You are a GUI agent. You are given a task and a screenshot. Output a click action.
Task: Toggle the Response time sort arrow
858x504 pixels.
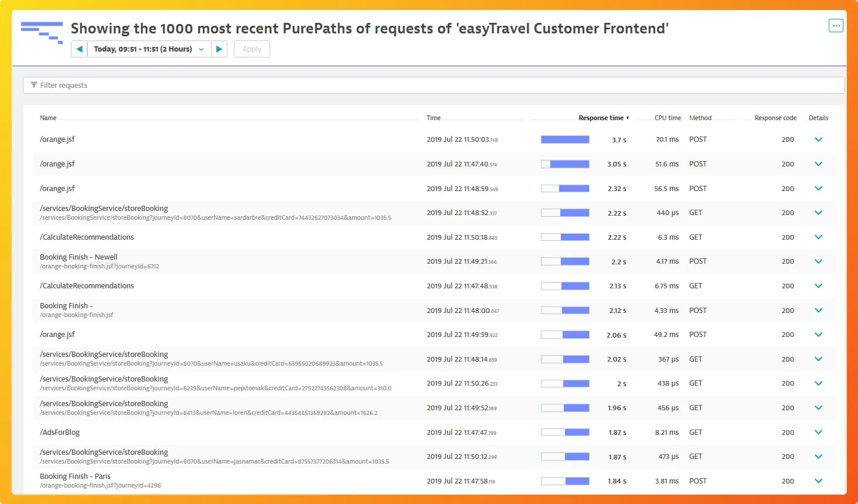coord(627,118)
